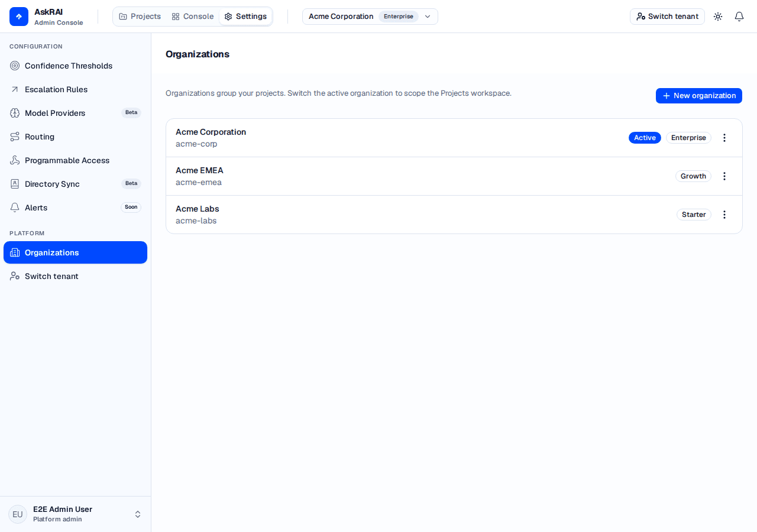Click the Enterprise tag in top bar selector
757x532 pixels.
click(x=399, y=17)
